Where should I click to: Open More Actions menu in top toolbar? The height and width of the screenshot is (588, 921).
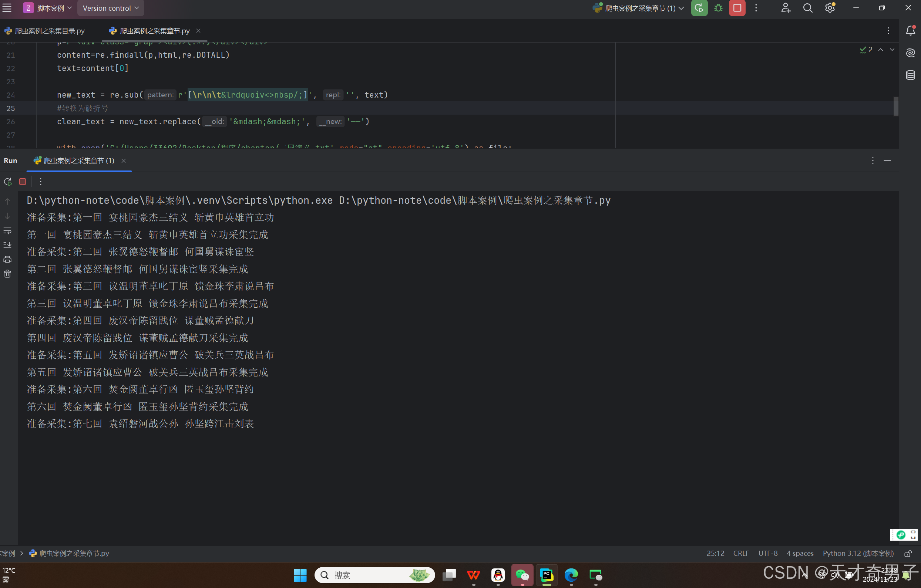pyautogui.click(x=756, y=8)
